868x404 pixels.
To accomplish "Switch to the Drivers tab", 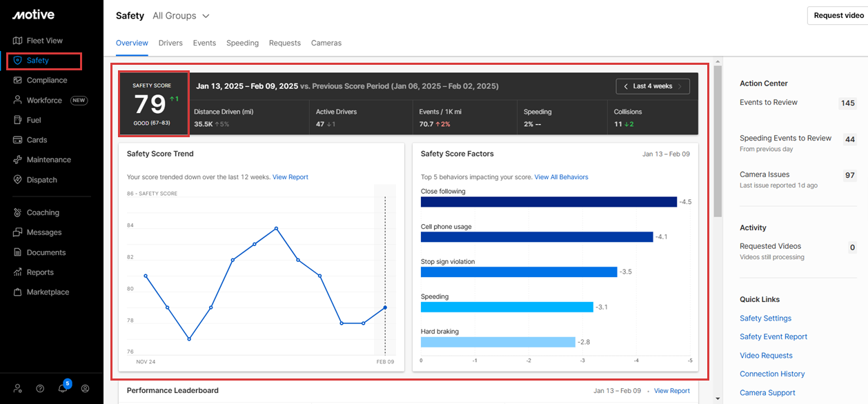I will click(170, 43).
